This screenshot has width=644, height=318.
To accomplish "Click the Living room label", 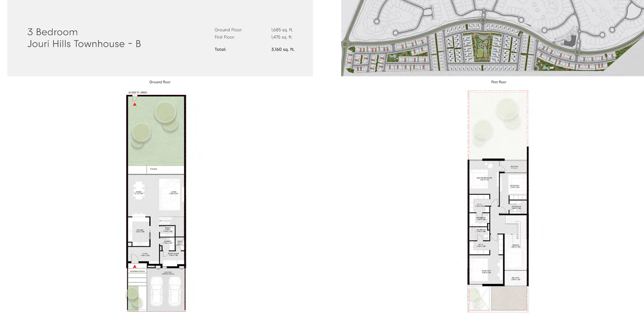I will [x=173, y=193].
